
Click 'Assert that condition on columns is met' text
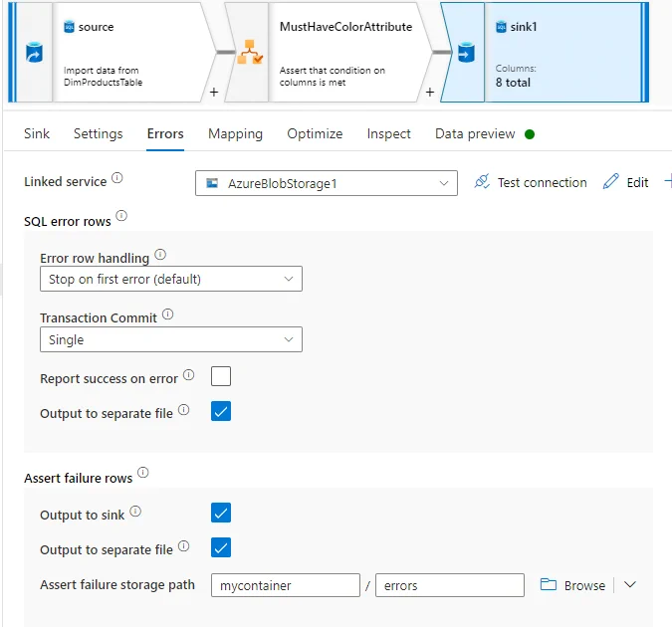click(x=333, y=77)
